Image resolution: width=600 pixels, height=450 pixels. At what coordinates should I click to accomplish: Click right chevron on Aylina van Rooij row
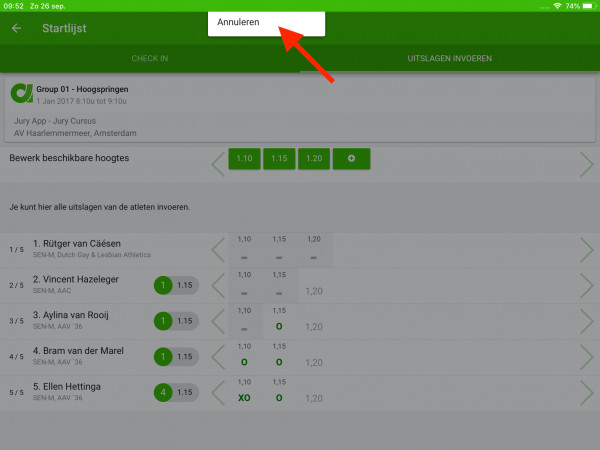click(x=586, y=321)
